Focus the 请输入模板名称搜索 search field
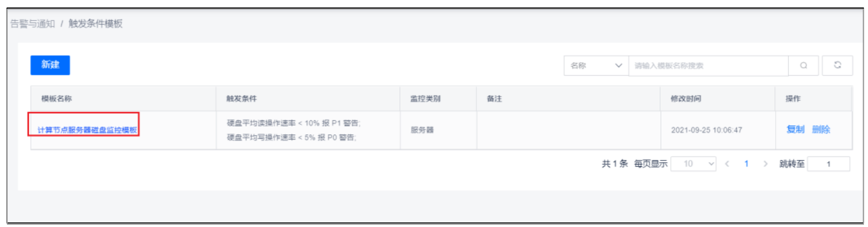 708,66
